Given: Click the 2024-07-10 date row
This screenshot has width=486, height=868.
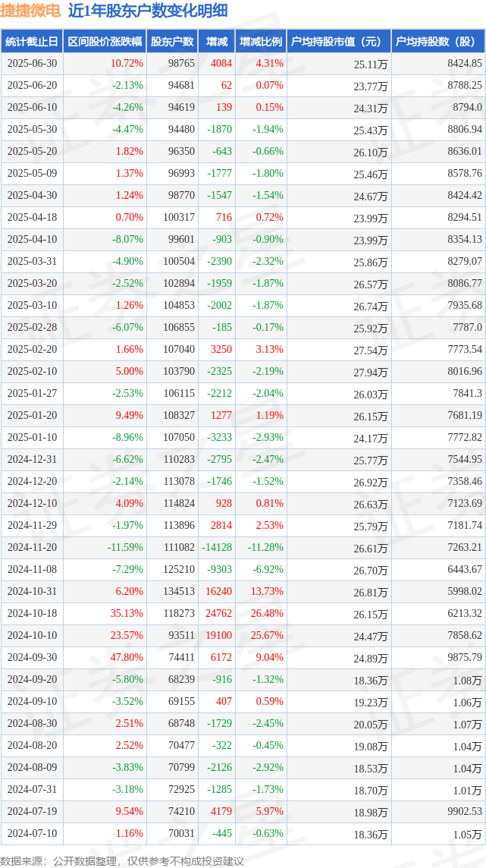Looking at the screenshot, I should click(x=243, y=833).
